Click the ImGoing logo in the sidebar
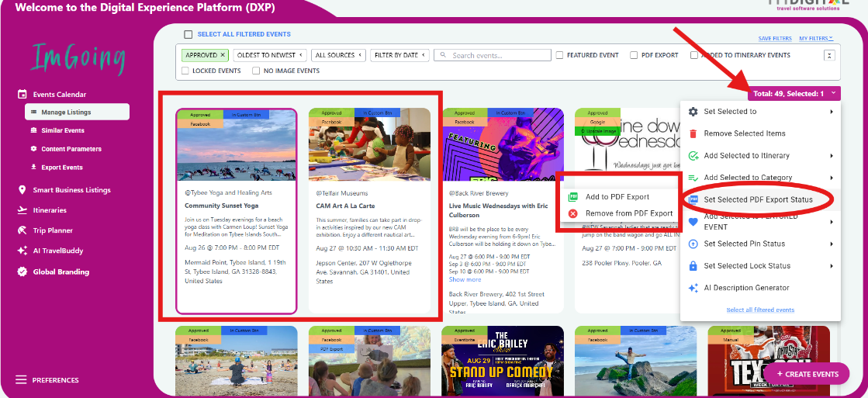Viewport: 868px width, 398px height. pyautogui.click(x=78, y=59)
